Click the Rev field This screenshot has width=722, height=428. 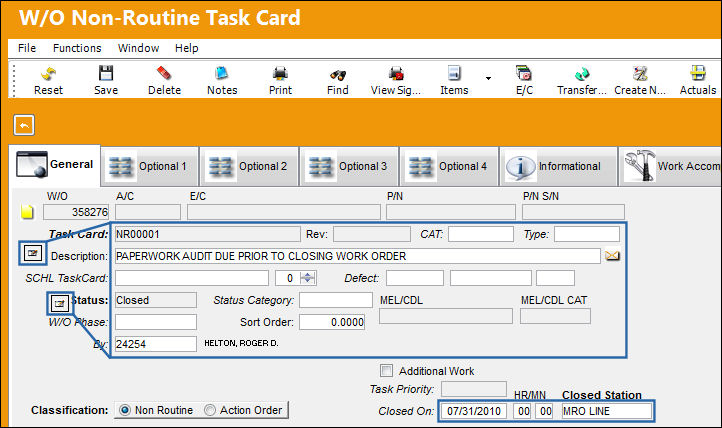pos(372,234)
